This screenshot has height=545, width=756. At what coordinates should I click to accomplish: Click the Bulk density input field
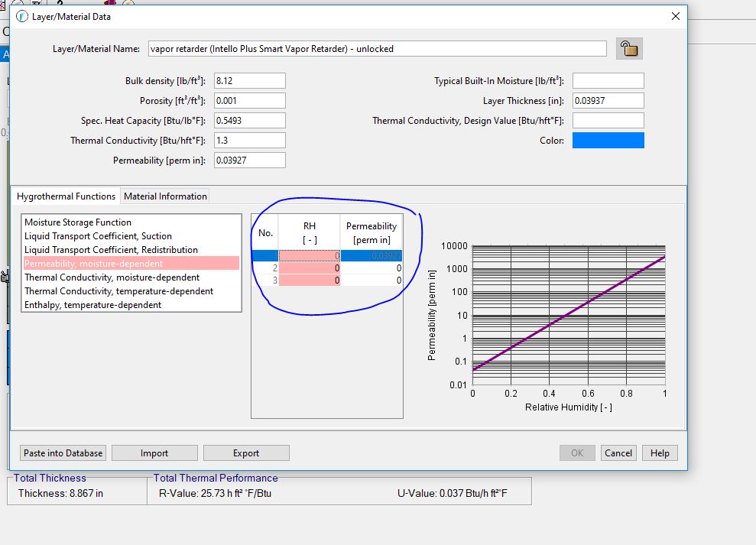249,81
